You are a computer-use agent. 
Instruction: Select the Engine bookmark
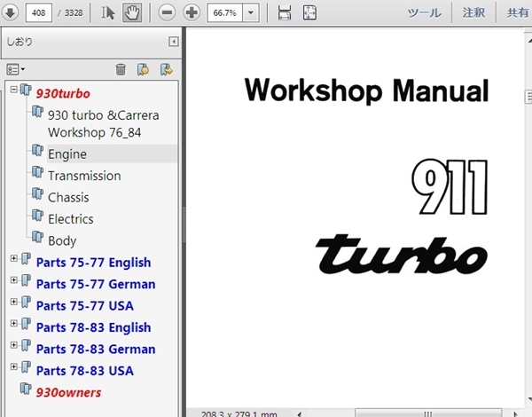67,154
